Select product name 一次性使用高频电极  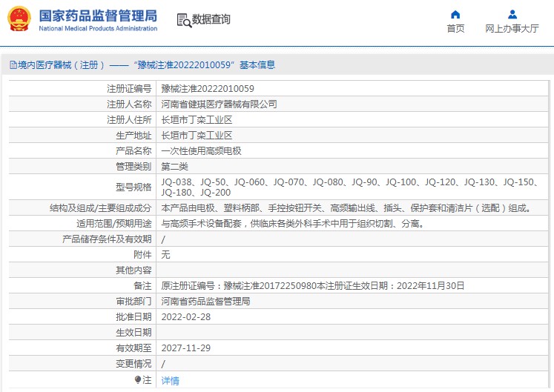coord(201,150)
